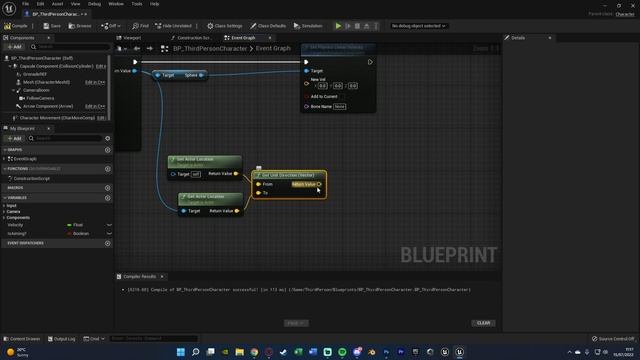Screen dimensions: 640x360
Task: Click the My Blueprint search field
Action: (x=64, y=138)
